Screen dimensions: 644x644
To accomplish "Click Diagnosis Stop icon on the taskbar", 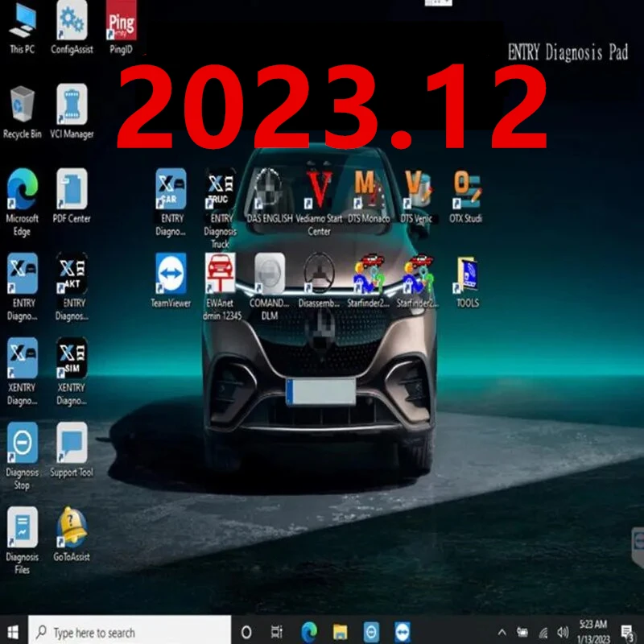I will (x=371, y=632).
